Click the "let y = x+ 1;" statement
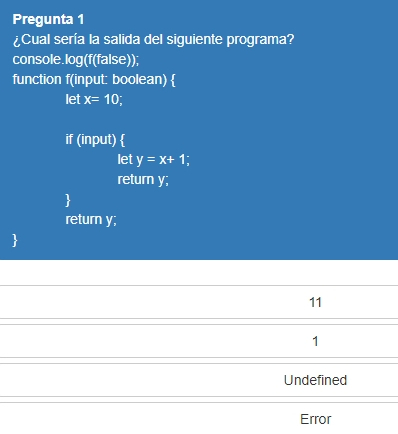 [x=153, y=159]
